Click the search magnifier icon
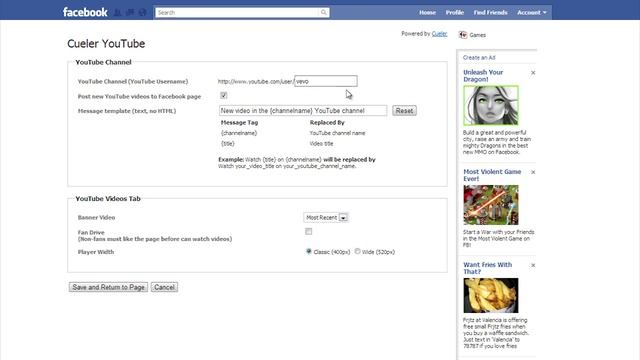640x360 pixels. (324, 13)
